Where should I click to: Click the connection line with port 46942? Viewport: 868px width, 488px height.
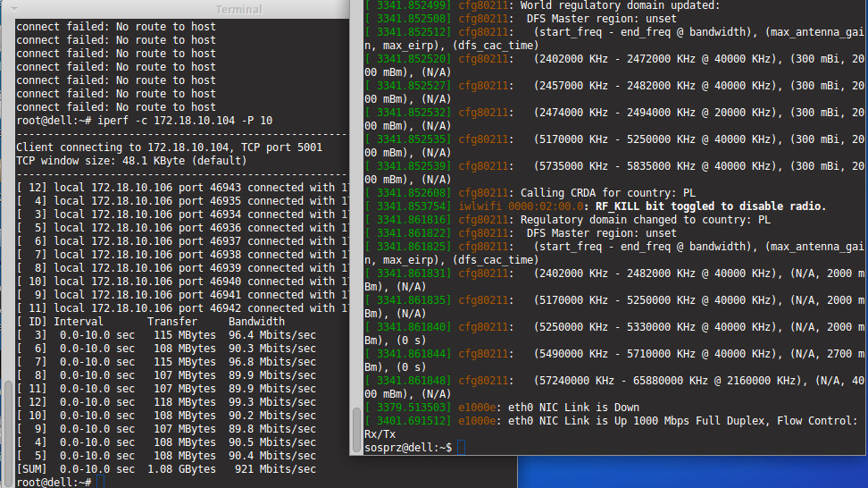click(x=183, y=308)
